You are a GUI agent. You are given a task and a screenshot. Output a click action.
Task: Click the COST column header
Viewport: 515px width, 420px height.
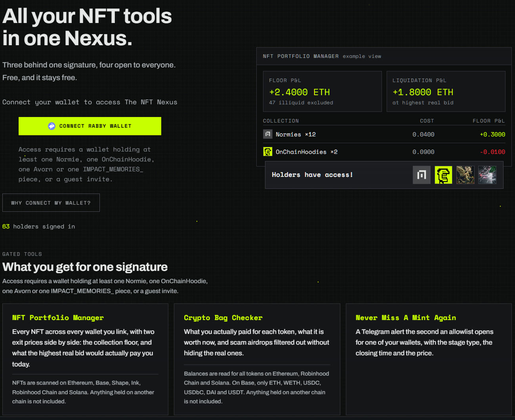427,121
